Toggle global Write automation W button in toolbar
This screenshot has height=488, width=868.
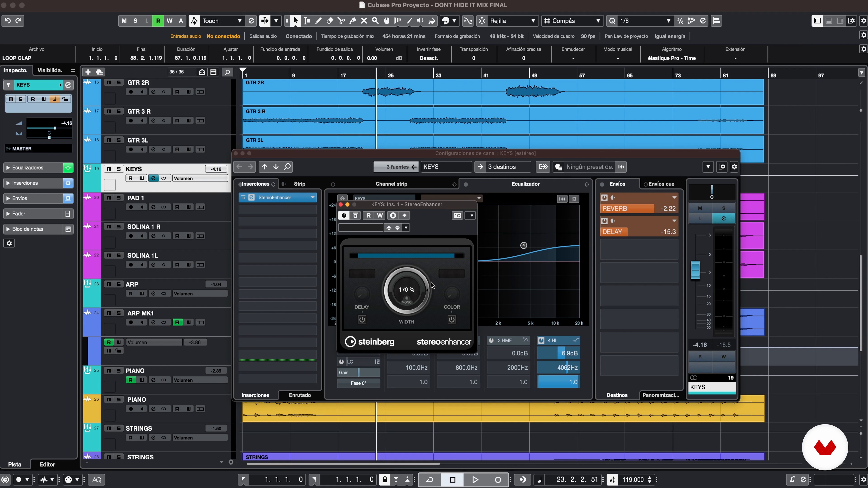(170, 21)
